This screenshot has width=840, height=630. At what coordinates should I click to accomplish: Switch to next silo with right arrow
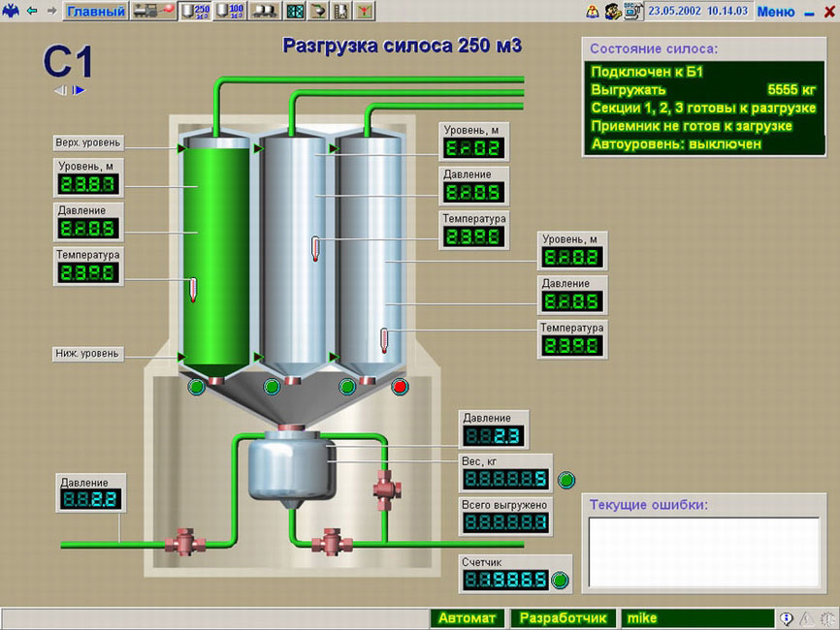coord(80,90)
